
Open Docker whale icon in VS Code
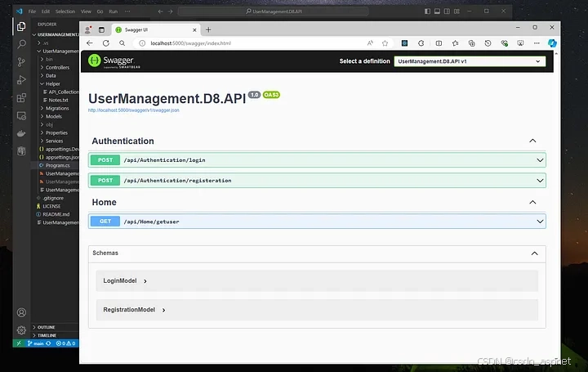point(21,133)
